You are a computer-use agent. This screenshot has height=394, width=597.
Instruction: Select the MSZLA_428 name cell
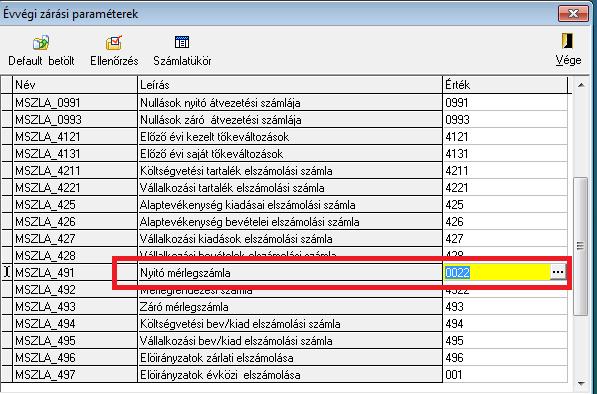click(x=75, y=255)
